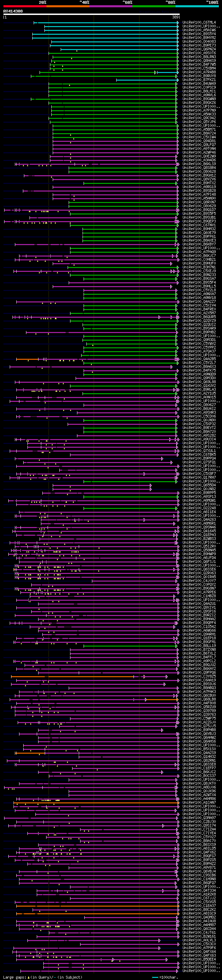Click the UniRef100_B6QUR5 label

point(199,316)
